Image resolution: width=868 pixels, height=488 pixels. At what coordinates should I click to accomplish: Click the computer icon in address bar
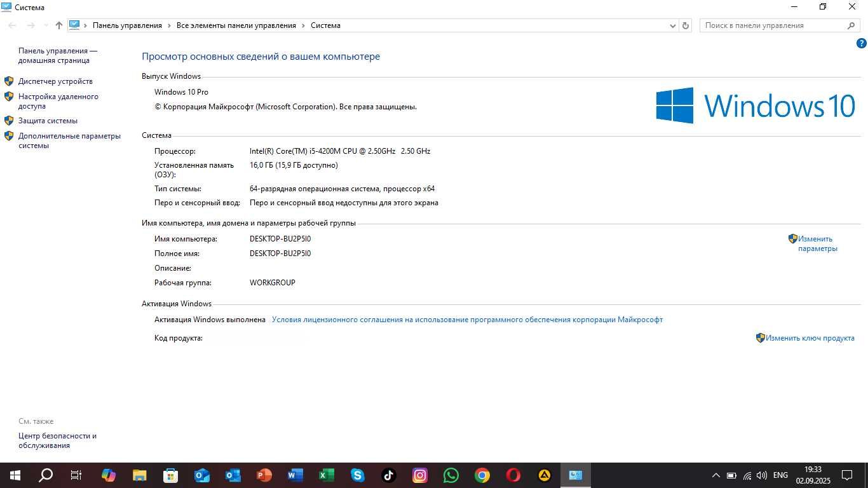(74, 25)
